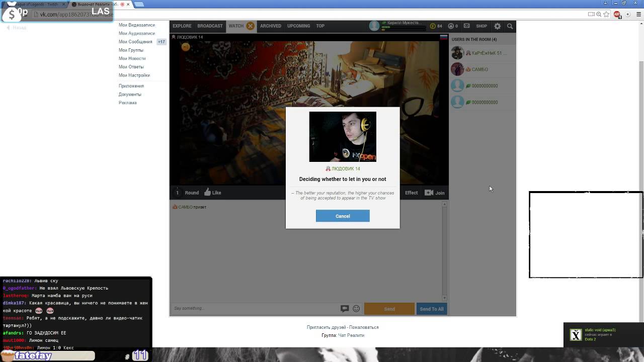Open a new browser tab

(139, 5)
